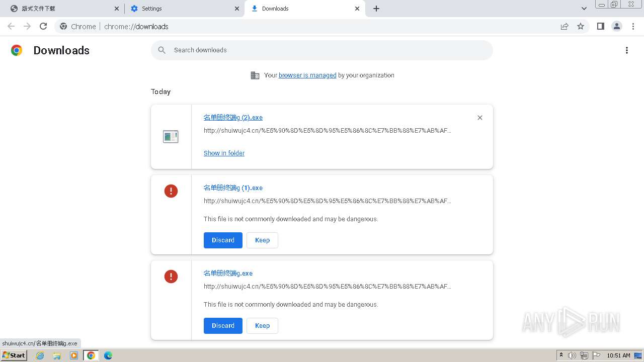Show hidden tray icons arrow
The height and width of the screenshot is (362, 644).
561,355
